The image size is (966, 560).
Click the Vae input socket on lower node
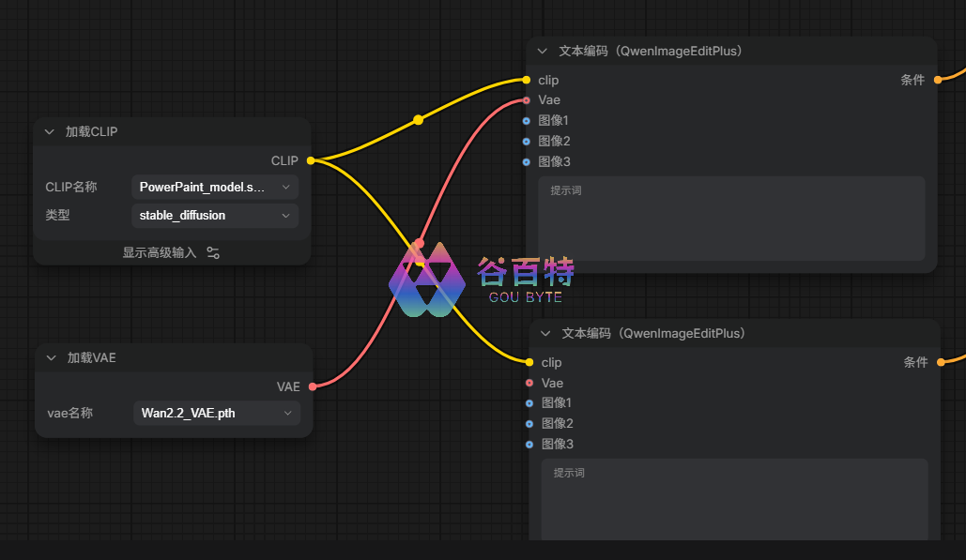[x=529, y=383]
